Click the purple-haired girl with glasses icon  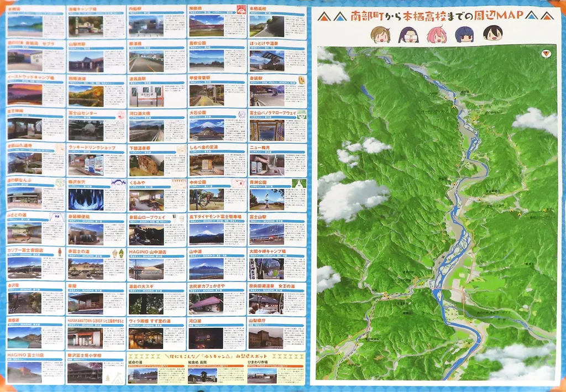(x=408, y=35)
